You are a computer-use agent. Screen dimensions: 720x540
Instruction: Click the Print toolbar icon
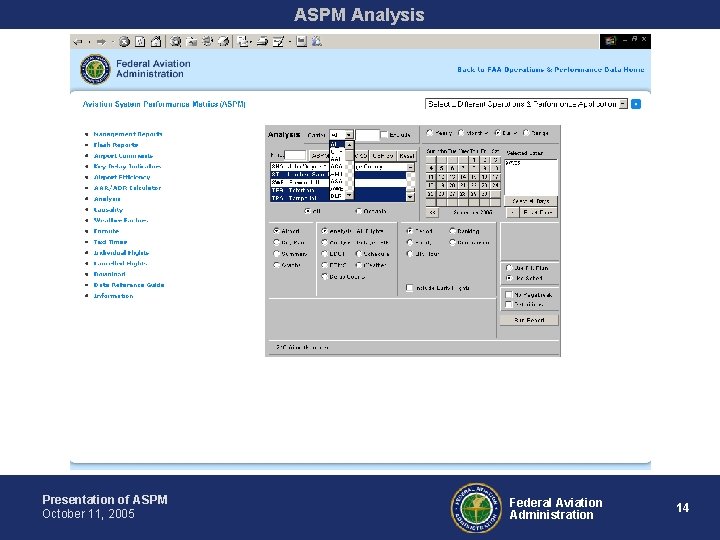262,42
